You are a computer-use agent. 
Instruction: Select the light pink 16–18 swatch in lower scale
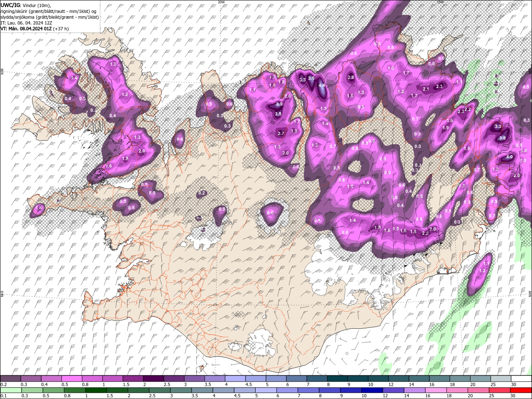(436, 390)
